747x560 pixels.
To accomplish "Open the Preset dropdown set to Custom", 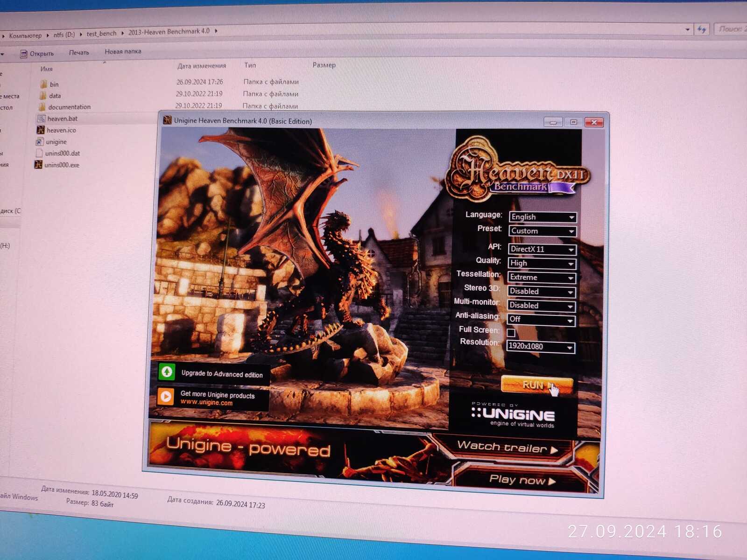I will (542, 231).
